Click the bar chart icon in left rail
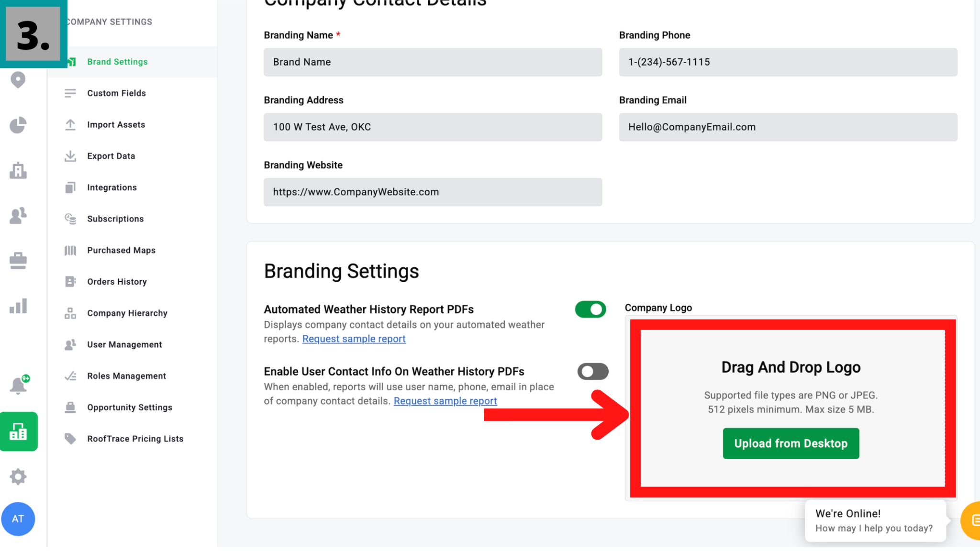This screenshot has height=552, width=980. [18, 306]
